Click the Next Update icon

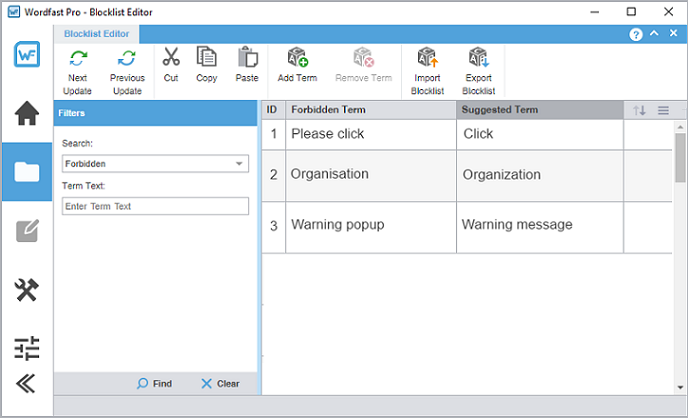(x=77, y=59)
